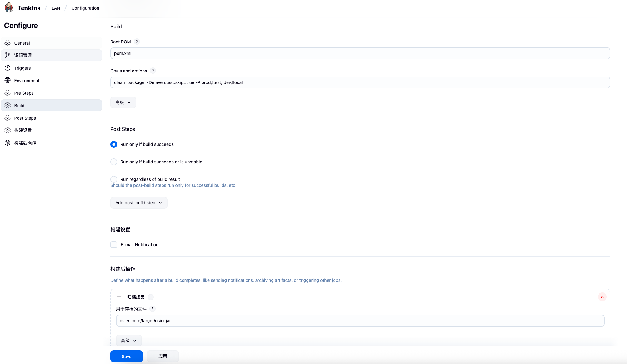Select Run only if build succeeds
This screenshot has width=627, height=364.
[114, 144]
